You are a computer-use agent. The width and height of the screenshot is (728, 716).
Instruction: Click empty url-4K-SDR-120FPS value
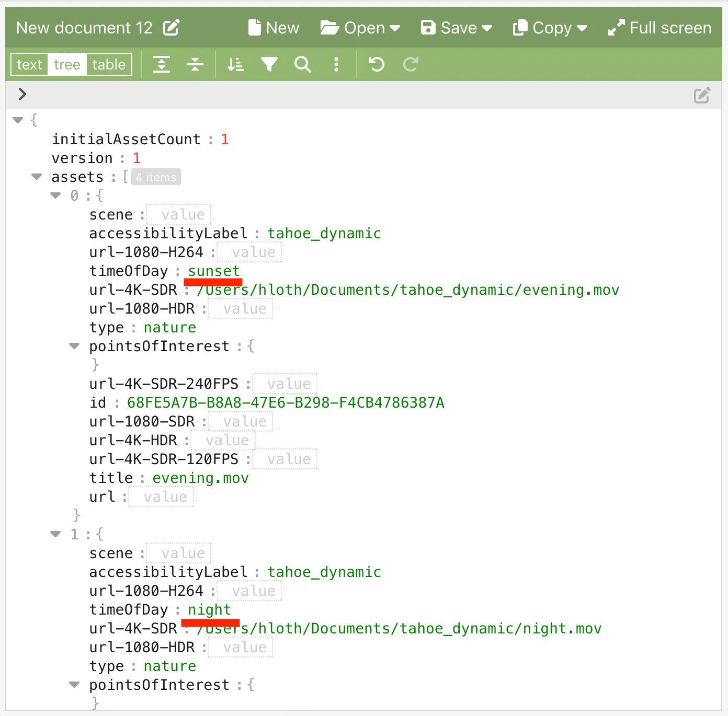pyautogui.click(x=285, y=459)
